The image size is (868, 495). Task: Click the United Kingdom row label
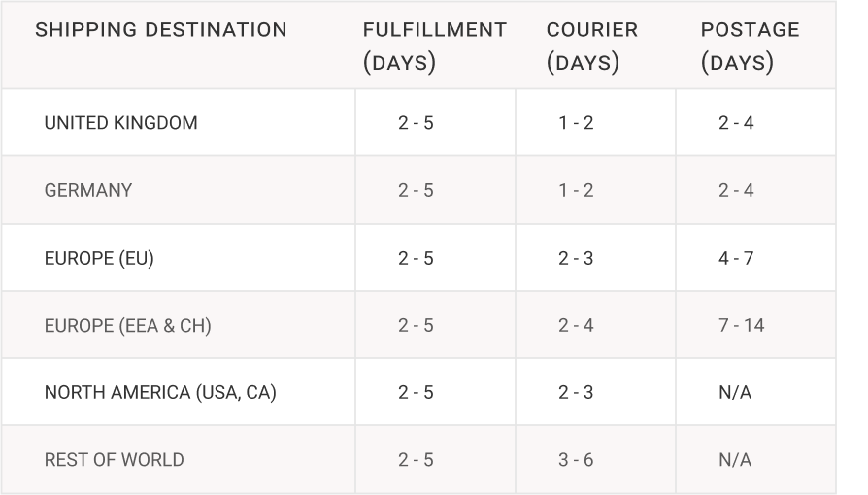120,123
